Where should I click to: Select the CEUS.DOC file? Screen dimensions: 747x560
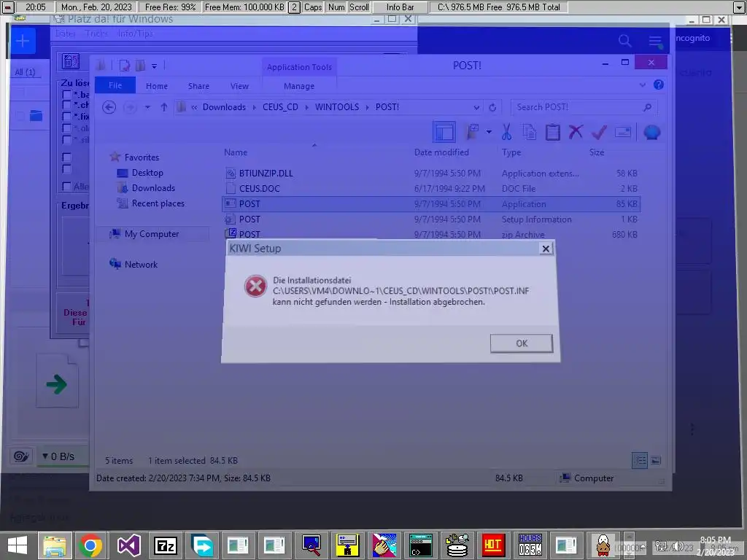pyautogui.click(x=431, y=189)
